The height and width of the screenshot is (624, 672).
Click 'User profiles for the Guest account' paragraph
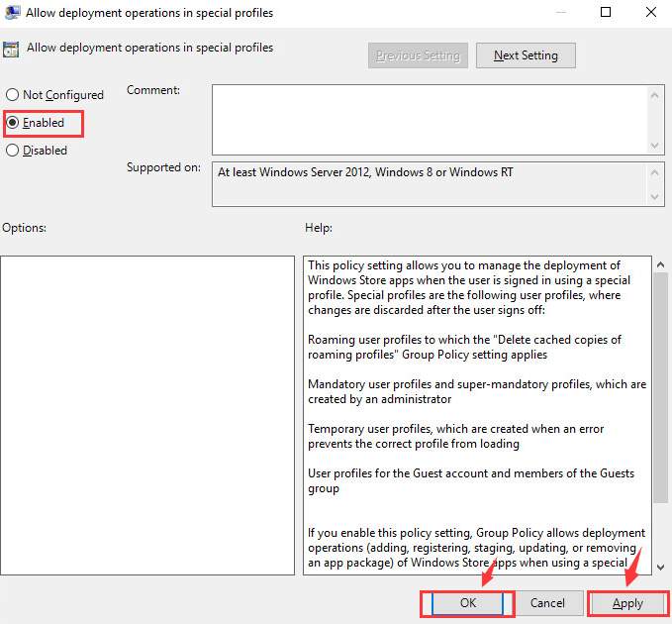(x=471, y=480)
